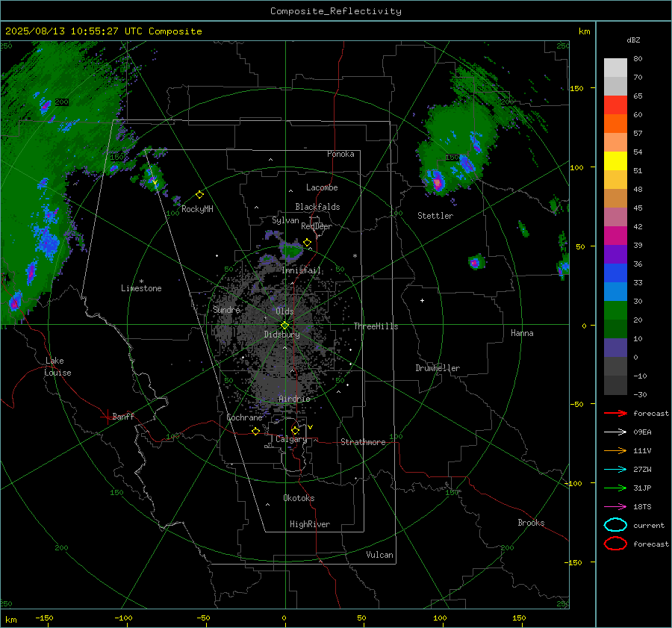Viewport: 672px width, 628px height.
Task: Click the bright yellow swatch below 54 dBZ
Action: pos(615,161)
